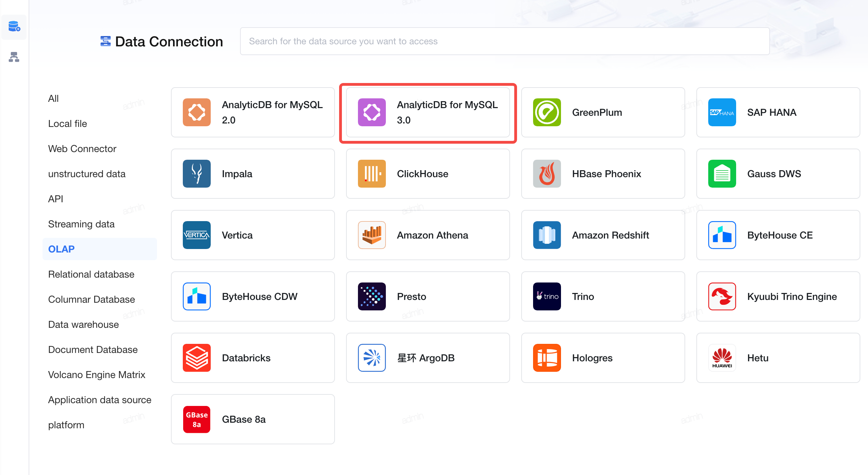The image size is (868, 475).
Task: Select the blue Impala icon
Action: tap(197, 174)
